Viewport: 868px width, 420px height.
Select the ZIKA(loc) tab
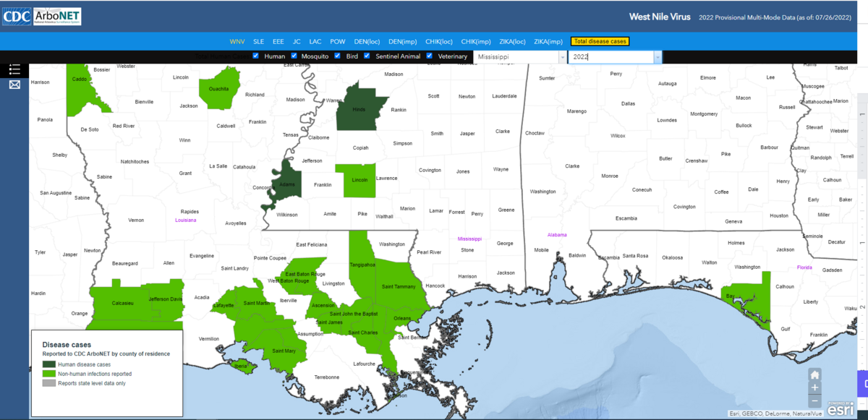[x=512, y=41]
